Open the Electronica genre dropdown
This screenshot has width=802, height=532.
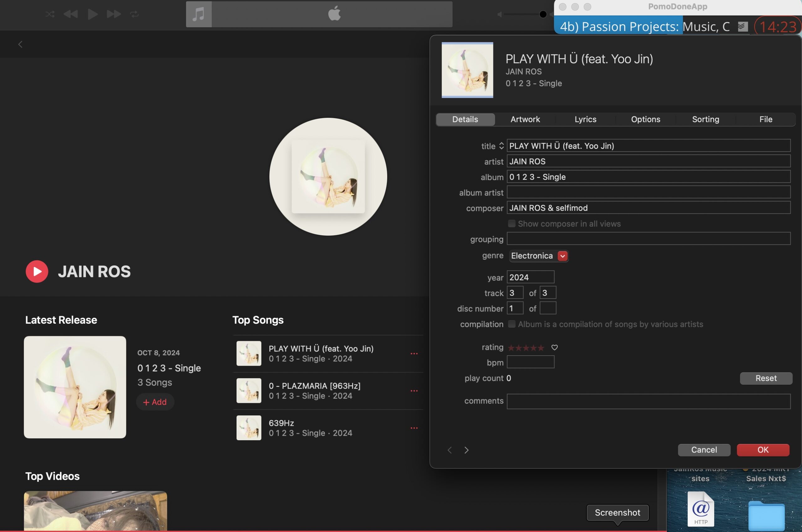coord(562,256)
